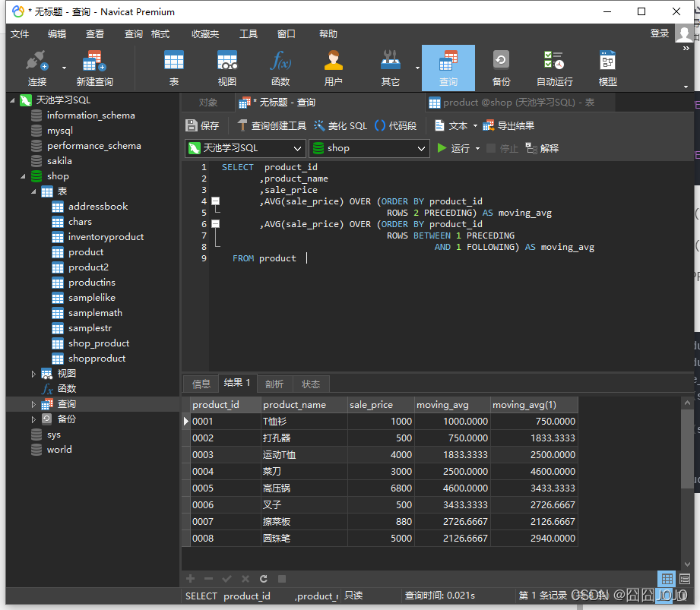
Task: Open the Format (格式) menu
Action: click(160, 34)
